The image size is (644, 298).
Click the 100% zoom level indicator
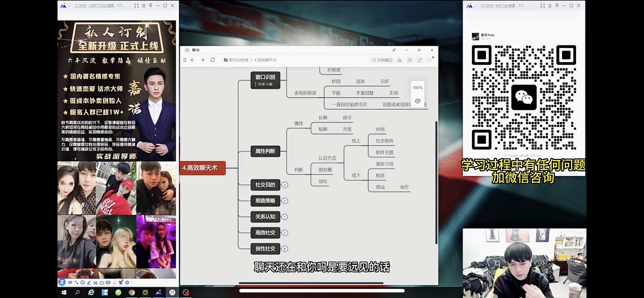click(x=417, y=88)
